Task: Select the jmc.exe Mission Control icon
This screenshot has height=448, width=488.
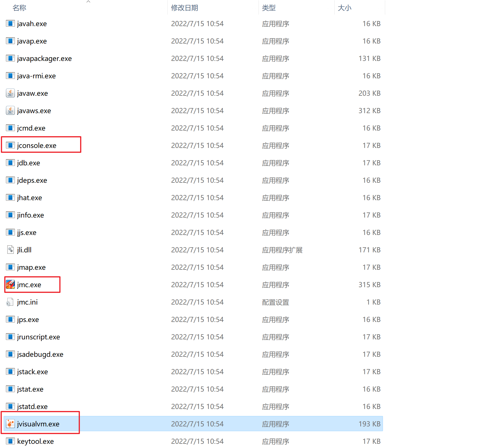Action: [x=10, y=285]
